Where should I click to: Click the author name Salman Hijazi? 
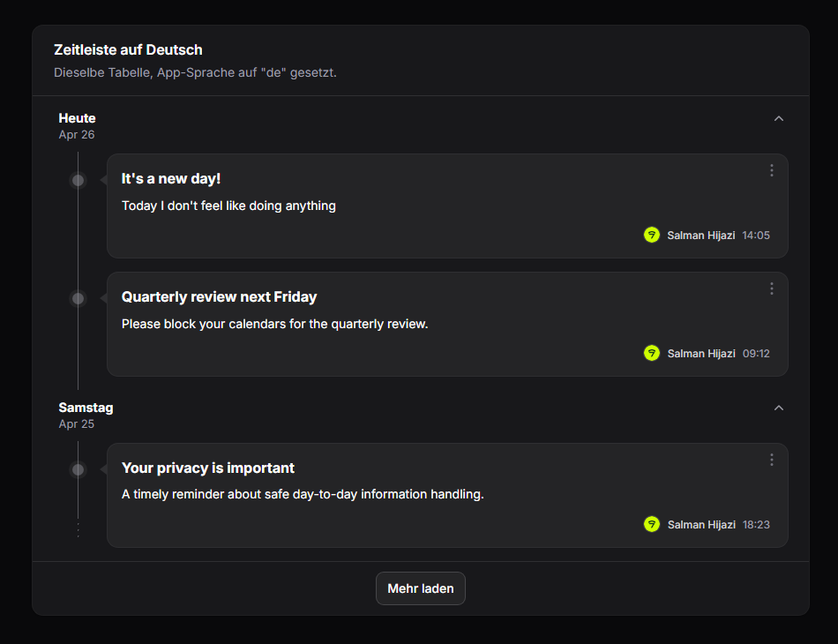click(700, 235)
